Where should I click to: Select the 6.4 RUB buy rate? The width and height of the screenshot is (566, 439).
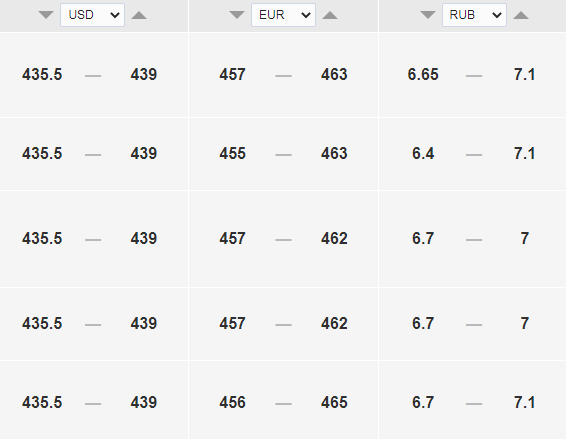point(423,153)
